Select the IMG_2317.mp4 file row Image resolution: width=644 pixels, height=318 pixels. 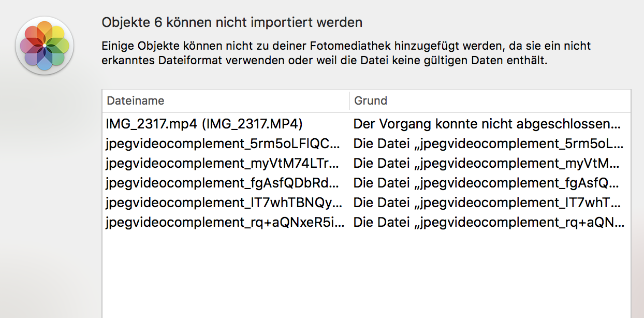coord(204,124)
